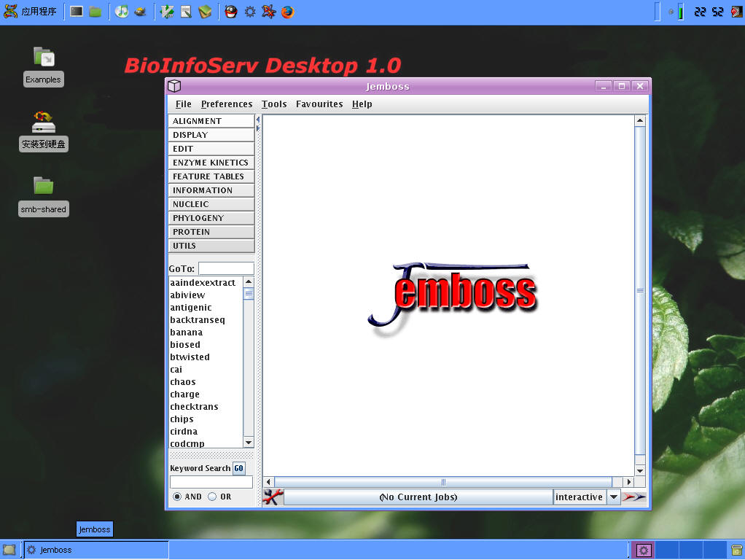Open the Examples desktop icon

pos(43,66)
